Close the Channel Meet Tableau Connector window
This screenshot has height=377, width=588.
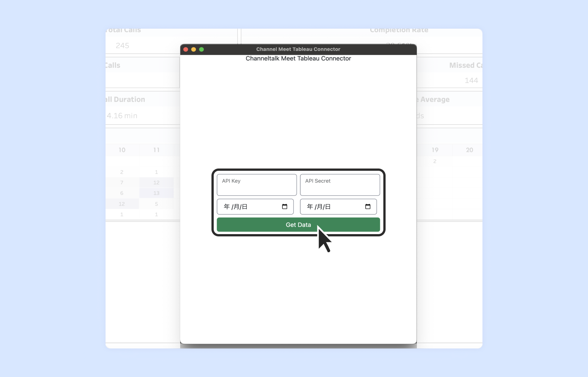coord(186,49)
